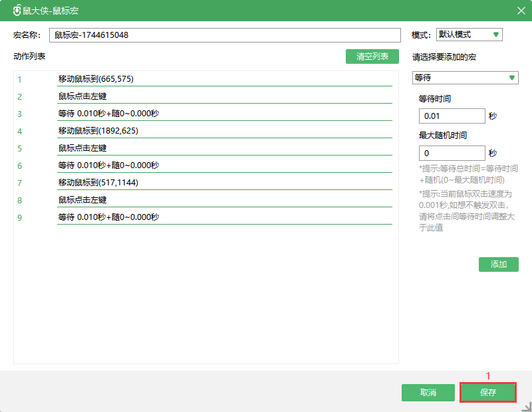This screenshot has height=412, width=532.
Task: Expand the 等待 macro type dropdown
Action: pyautogui.click(x=465, y=78)
